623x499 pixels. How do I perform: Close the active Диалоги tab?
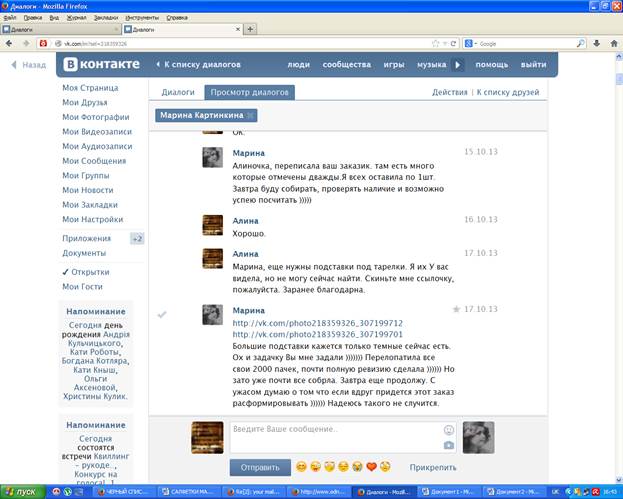pos(238,29)
